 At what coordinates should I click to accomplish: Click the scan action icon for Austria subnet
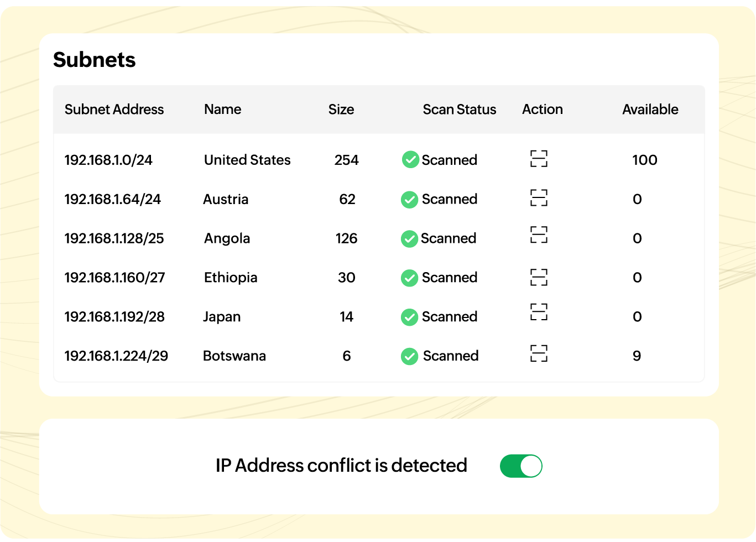pos(539,198)
